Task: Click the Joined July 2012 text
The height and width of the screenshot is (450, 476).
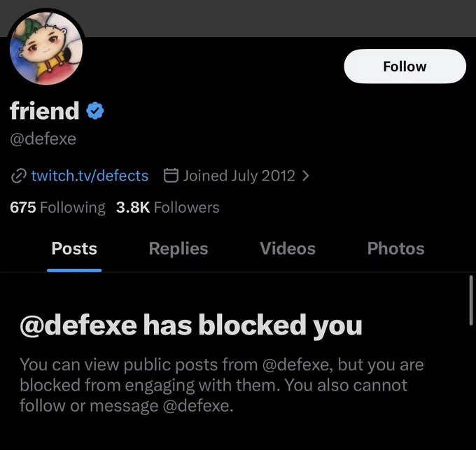Action: click(239, 176)
